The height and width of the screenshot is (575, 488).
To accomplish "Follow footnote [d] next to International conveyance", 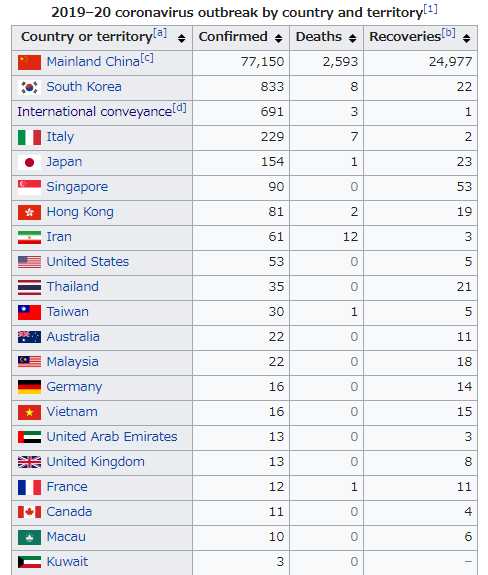I will tap(179, 108).
